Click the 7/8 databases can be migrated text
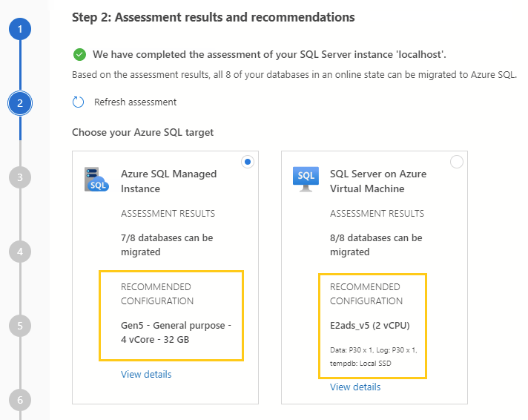 coord(167,245)
